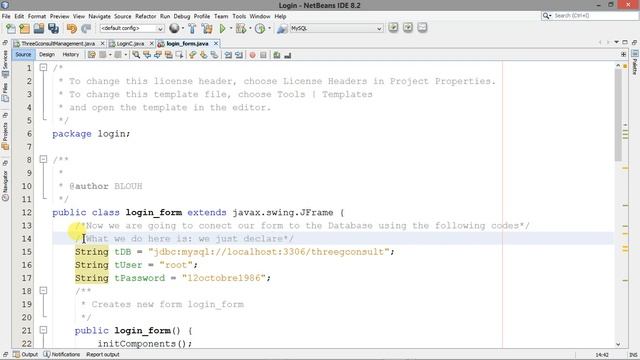
Task: Toggle Bookmark on current line
Action: pyautogui.click(x=214, y=55)
